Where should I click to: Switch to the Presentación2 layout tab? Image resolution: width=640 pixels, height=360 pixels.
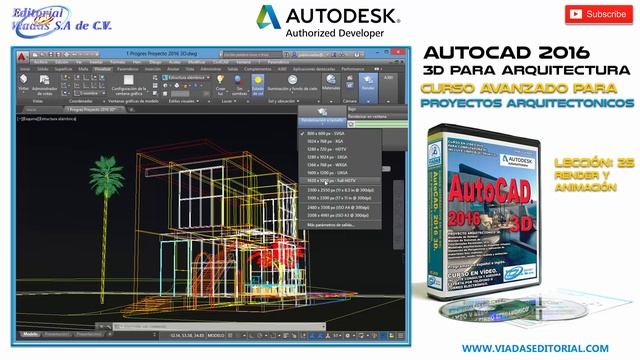pos(89,334)
